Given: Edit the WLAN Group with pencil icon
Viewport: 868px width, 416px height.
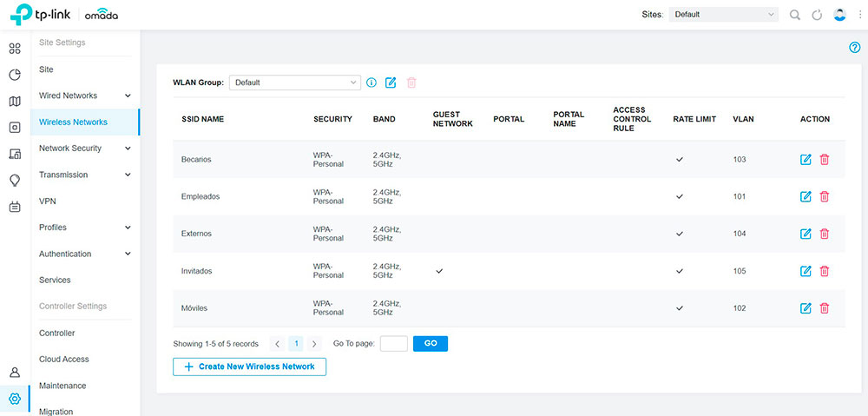Looking at the screenshot, I should point(391,83).
